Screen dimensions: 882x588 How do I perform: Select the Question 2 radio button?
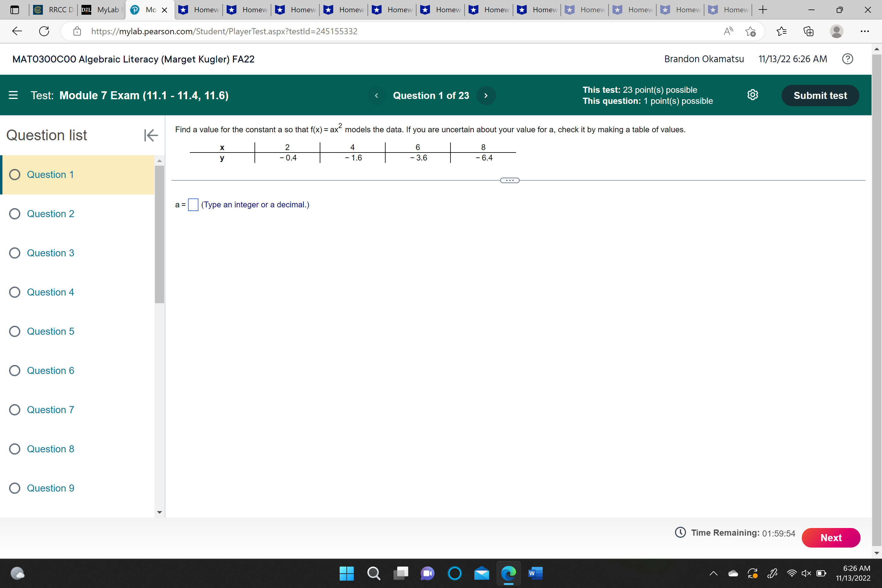(15, 213)
